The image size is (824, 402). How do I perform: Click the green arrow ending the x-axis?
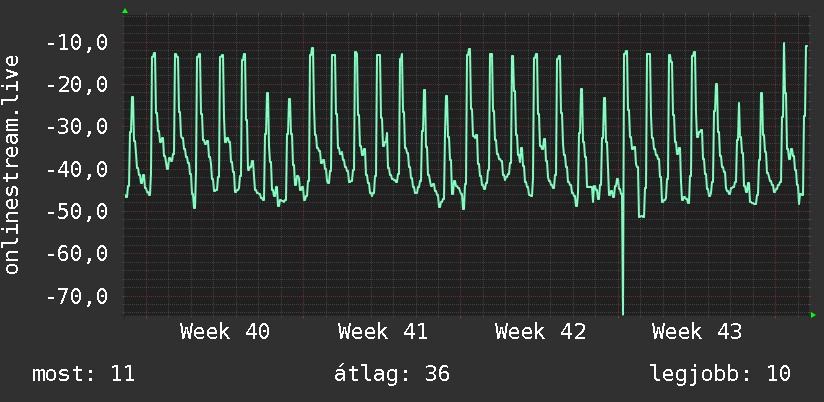pos(813,315)
